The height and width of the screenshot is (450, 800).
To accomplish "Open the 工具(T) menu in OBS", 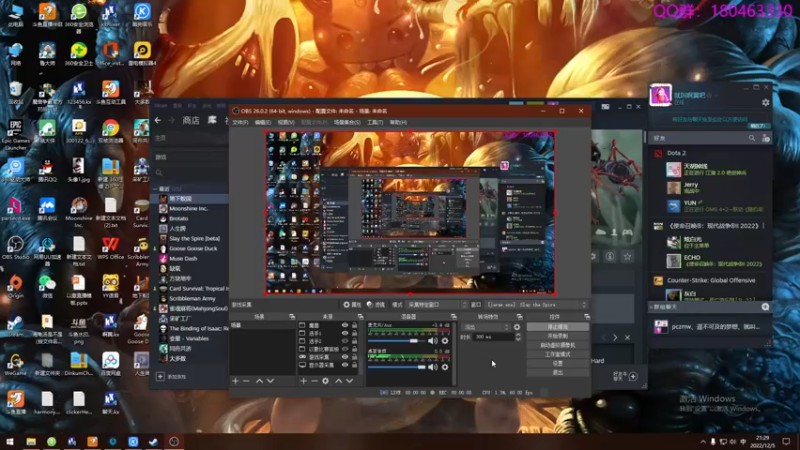I will pyautogui.click(x=375, y=122).
